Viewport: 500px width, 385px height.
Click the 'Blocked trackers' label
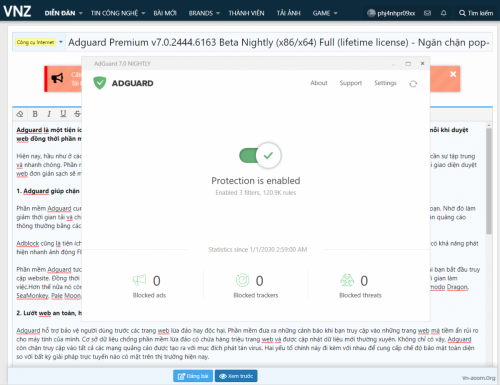tap(256, 295)
